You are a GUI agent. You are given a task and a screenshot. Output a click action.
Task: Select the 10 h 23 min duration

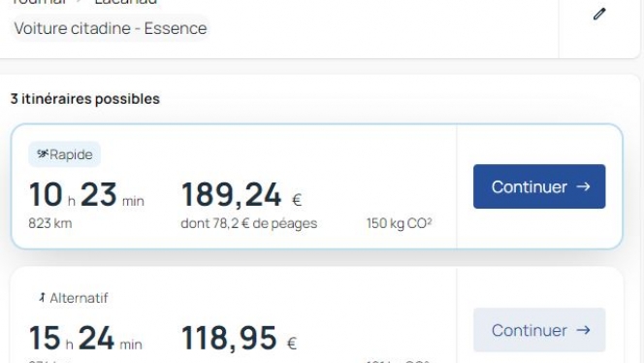pyautogui.click(x=86, y=195)
